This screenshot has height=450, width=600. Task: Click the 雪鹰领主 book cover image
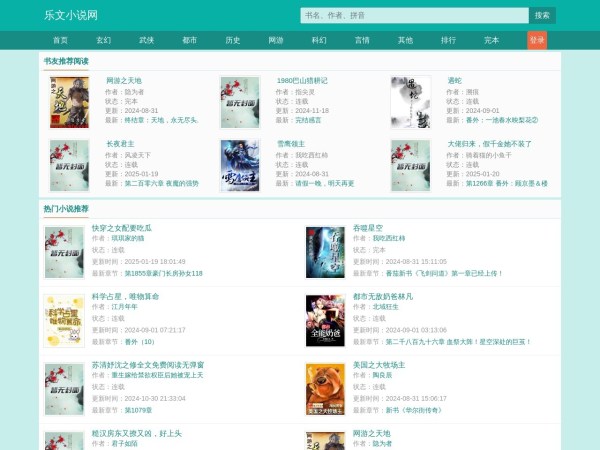click(240, 165)
